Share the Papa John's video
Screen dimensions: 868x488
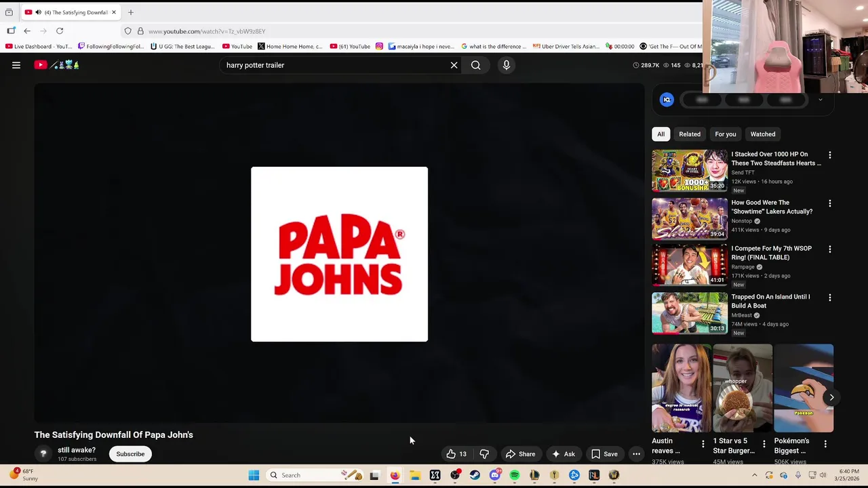521,454
